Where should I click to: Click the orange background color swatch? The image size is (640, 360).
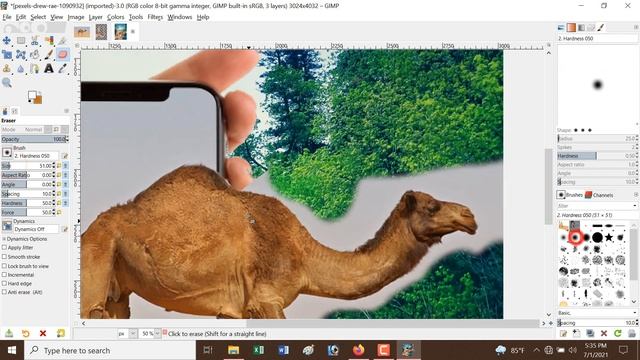click(38, 100)
